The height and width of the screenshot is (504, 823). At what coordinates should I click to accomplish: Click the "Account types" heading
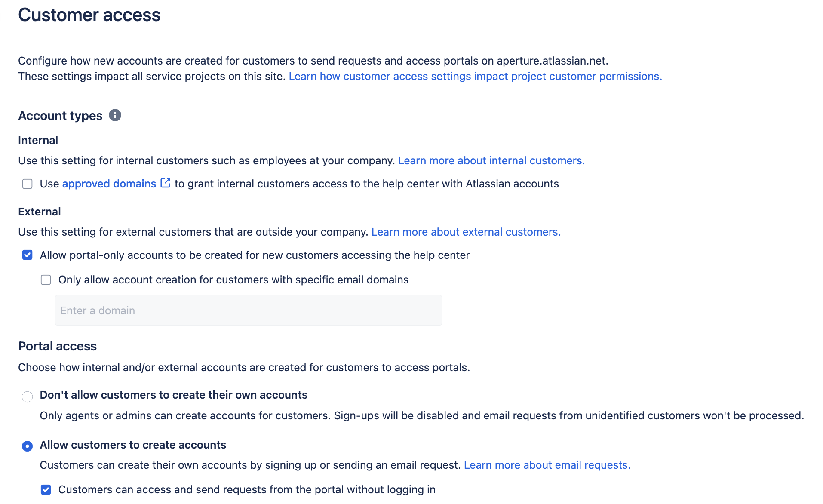point(60,115)
